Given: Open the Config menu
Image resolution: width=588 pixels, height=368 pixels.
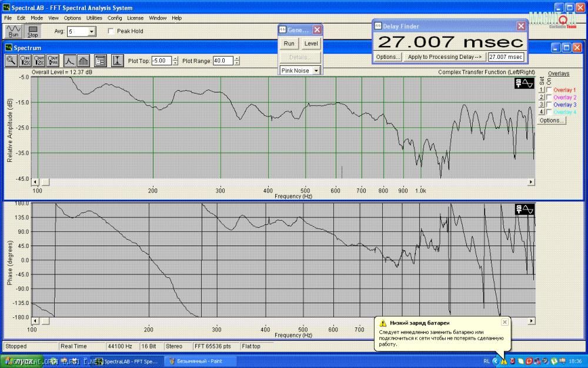Looking at the screenshot, I should click(115, 18).
